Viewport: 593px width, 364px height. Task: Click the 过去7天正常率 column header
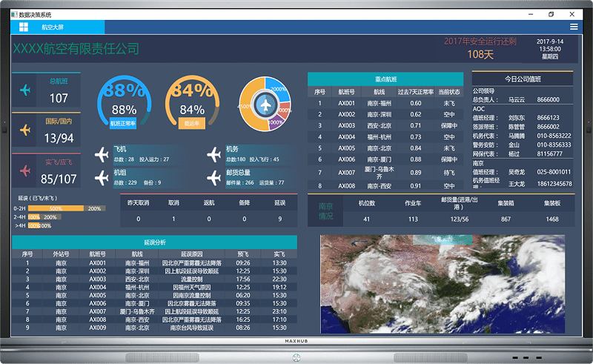pyautogui.click(x=415, y=92)
